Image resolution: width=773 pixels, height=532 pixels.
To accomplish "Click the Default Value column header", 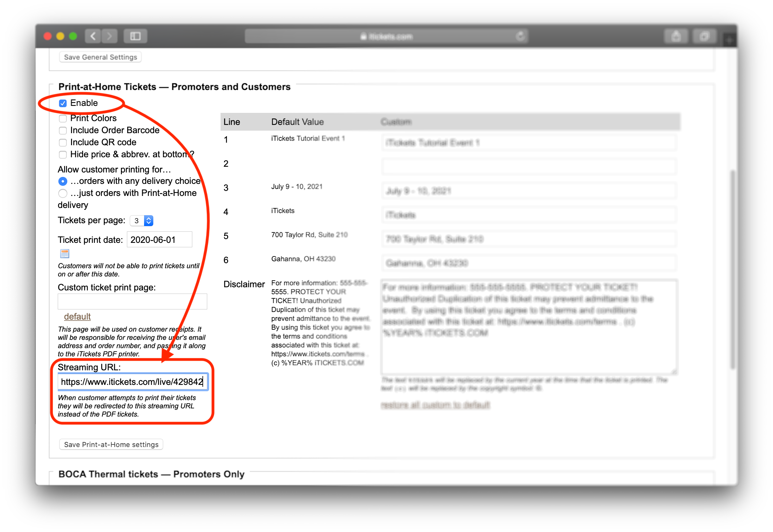I will [297, 122].
